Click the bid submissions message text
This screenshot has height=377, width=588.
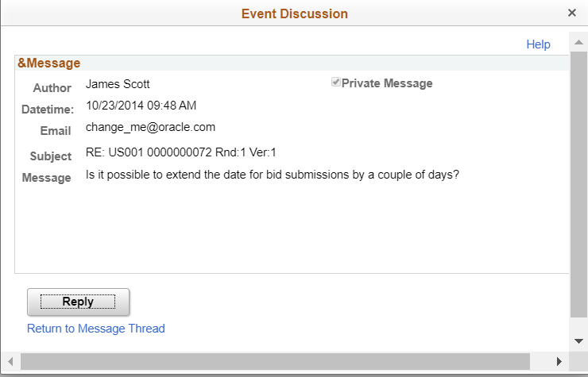tap(273, 175)
